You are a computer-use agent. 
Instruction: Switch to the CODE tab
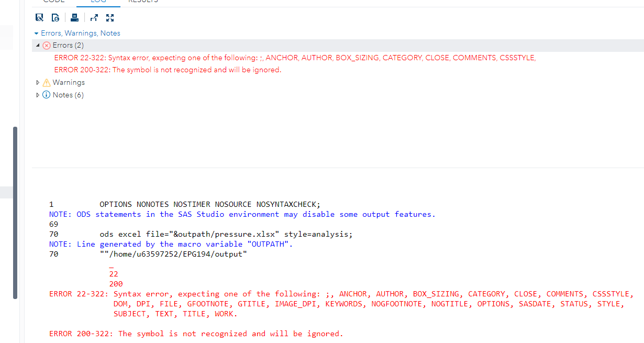point(54,2)
